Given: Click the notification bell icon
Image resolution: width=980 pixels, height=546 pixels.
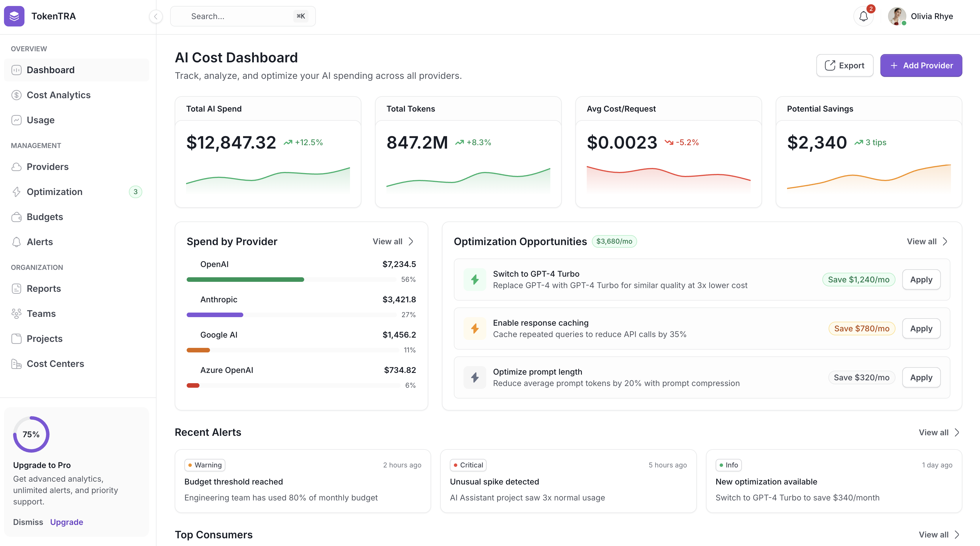Looking at the screenshot, I should (863, 16).
